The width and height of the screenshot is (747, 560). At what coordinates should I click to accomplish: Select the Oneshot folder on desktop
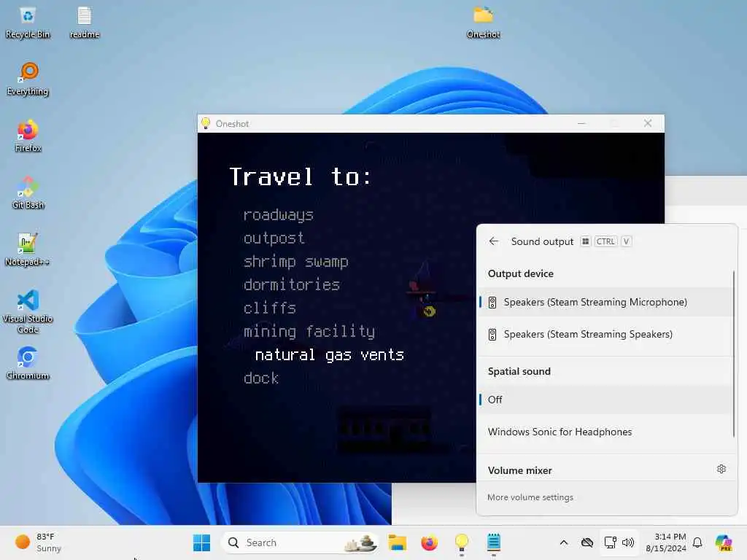483,22
